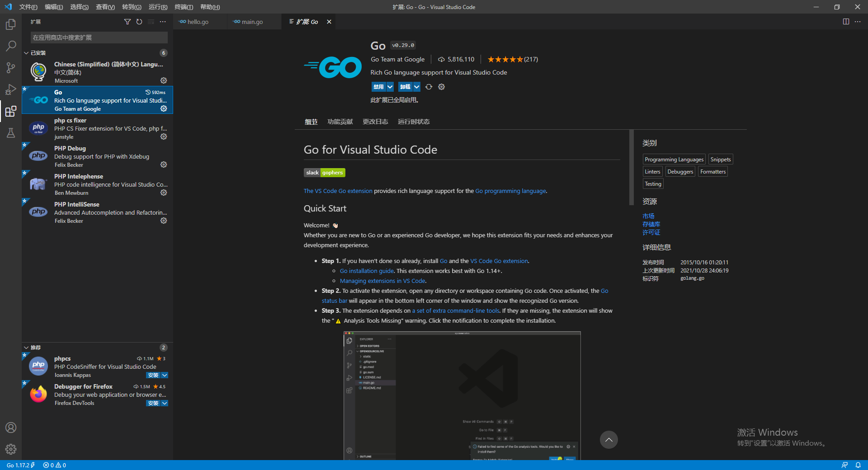Disable the Go extension
Image resolution: width=868 pixels, height=470 pixels.
379,87
